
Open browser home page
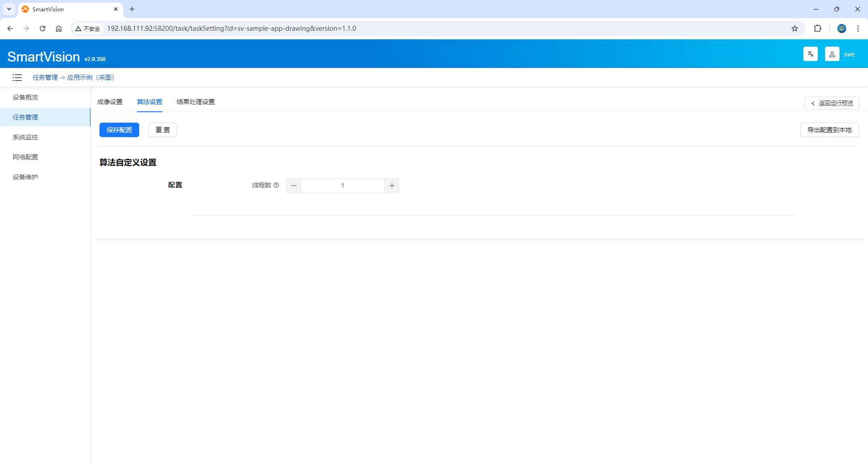(x=59, y=29)
